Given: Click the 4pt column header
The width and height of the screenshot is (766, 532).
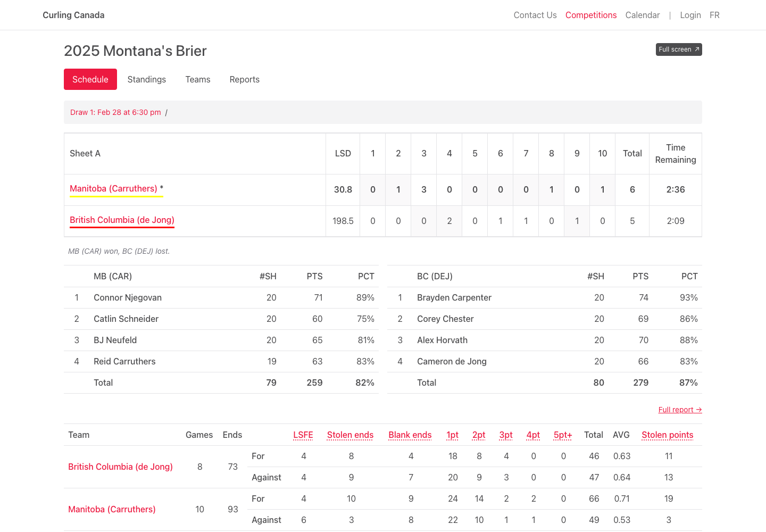Looking at the screenshot, I should coord(533,435).
